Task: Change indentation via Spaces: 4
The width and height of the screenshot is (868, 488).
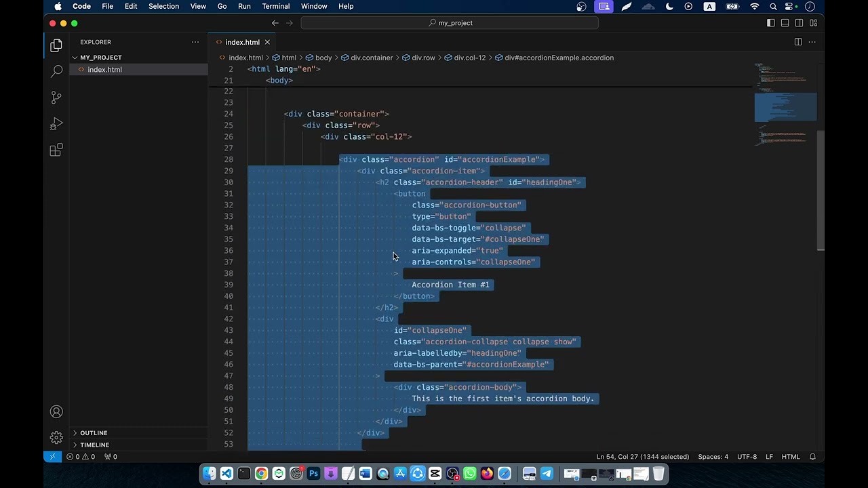Action: point(713,457)
